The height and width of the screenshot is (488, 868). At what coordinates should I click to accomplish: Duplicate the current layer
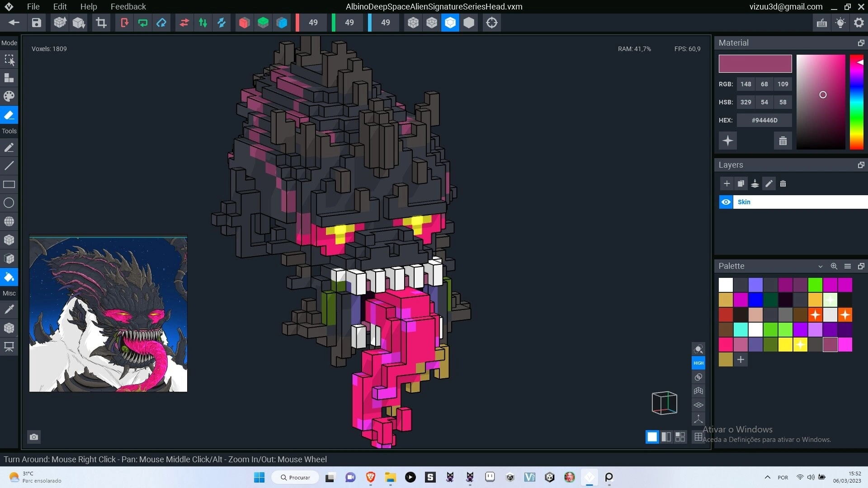(741, 184)
